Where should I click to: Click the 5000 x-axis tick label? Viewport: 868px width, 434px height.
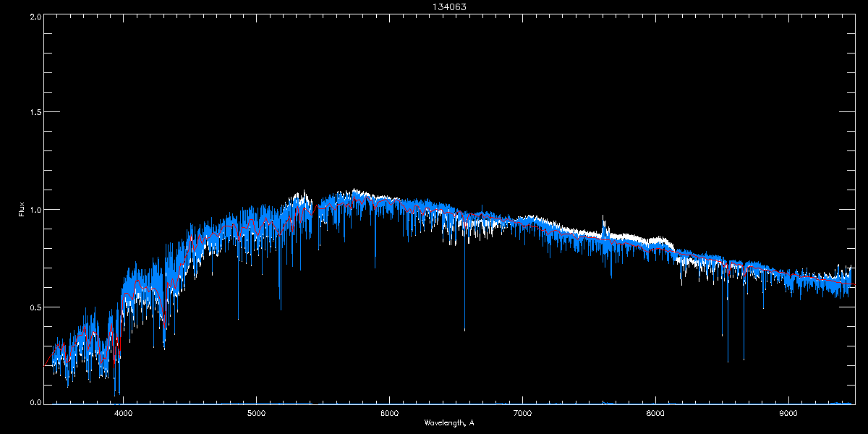click(x=257, y=414)
